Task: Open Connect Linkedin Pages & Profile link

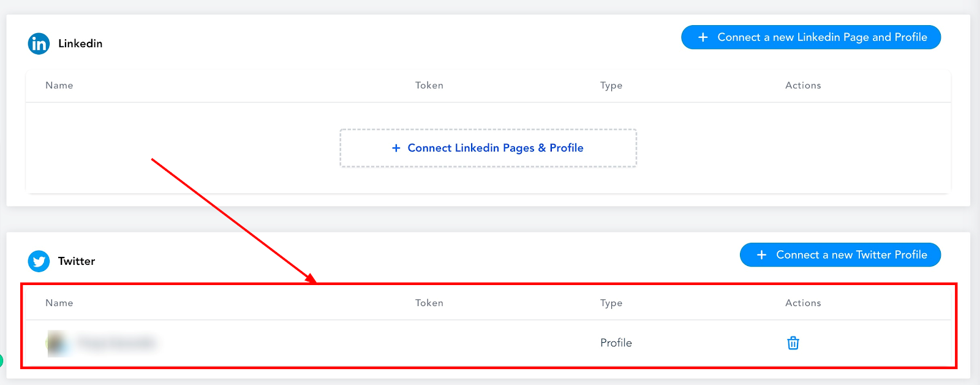Action: (x=496, y=148)
